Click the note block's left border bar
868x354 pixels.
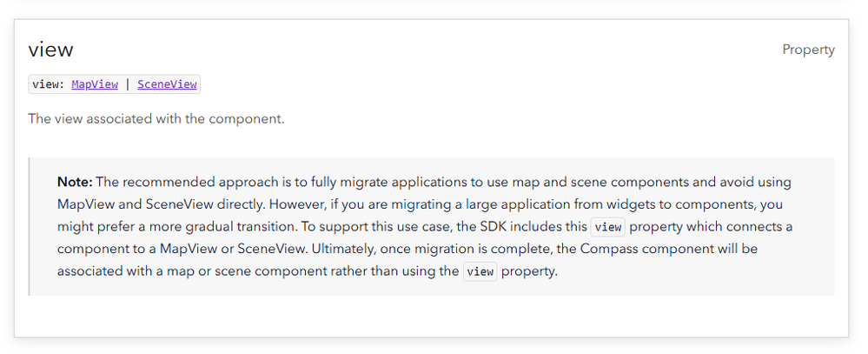(x=30, y=226)
